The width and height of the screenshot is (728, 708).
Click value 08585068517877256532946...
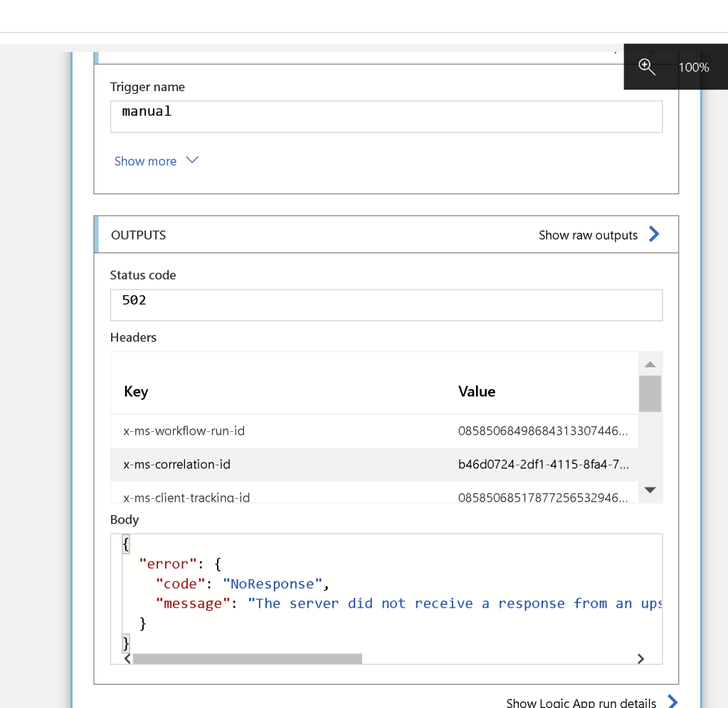(543, 497)
